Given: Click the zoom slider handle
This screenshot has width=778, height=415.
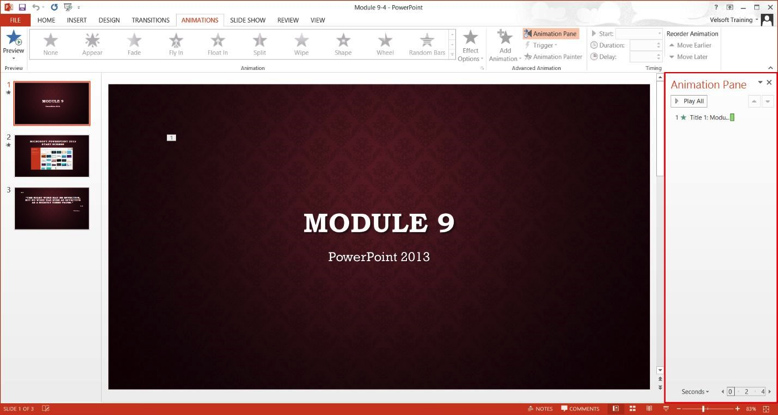Looking at the screenshot, I should pos(703,409).
